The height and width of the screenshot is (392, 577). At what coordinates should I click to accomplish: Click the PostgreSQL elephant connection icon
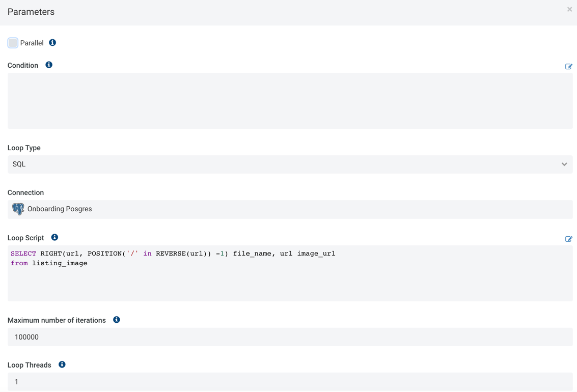[18, 209]
